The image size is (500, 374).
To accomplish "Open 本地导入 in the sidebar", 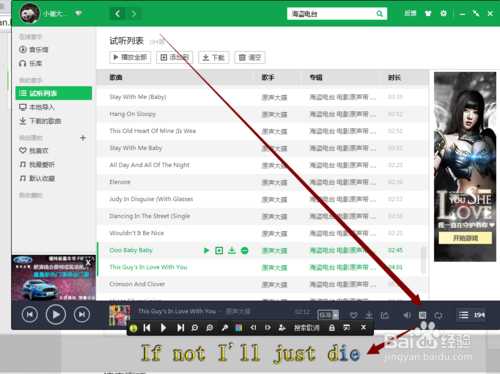I will click(x=37, y=107).
